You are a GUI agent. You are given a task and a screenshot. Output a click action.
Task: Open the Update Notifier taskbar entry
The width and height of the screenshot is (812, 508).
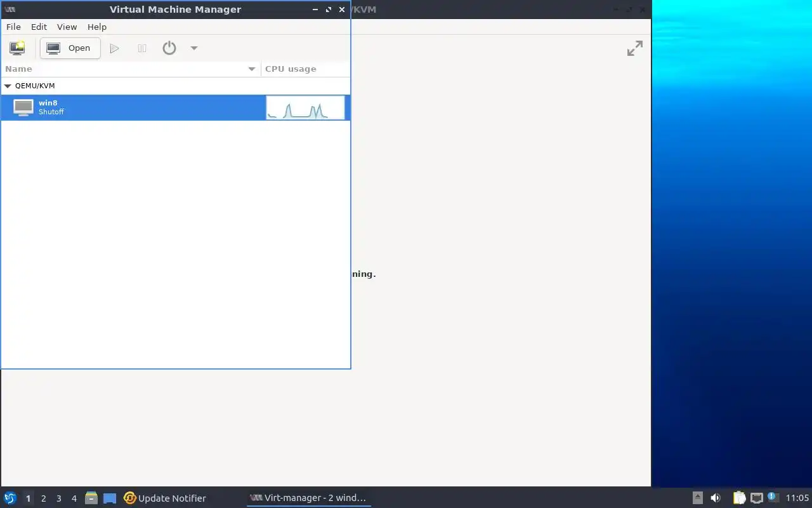pyautogui.click(x=165, y=498)
